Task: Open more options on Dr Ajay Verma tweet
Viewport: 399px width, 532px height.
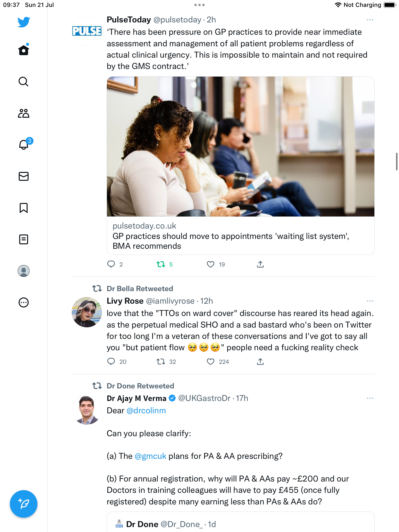Action: [x=370, y=398]
